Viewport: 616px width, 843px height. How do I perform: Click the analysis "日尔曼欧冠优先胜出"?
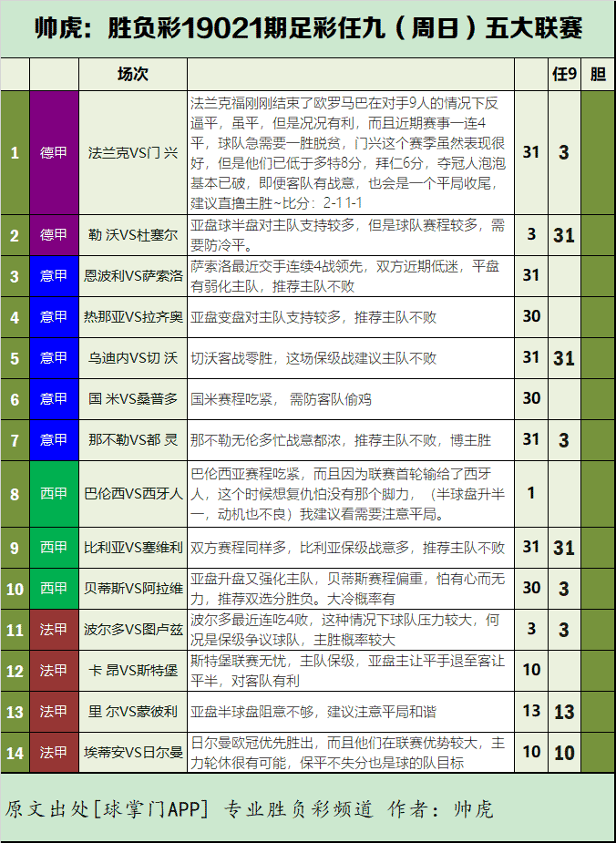point(351,752)
